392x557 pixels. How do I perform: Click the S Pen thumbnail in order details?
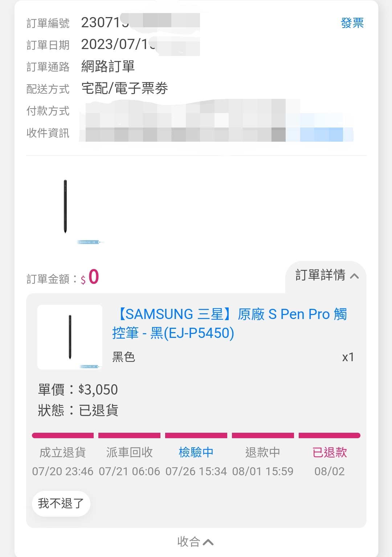click(x=70, y=337)
